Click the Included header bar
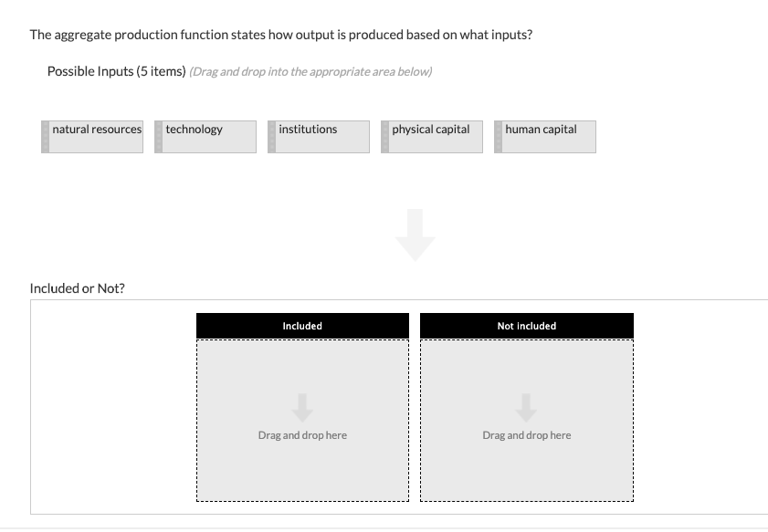This screenshot has width=768, height=532. [302, 326]
